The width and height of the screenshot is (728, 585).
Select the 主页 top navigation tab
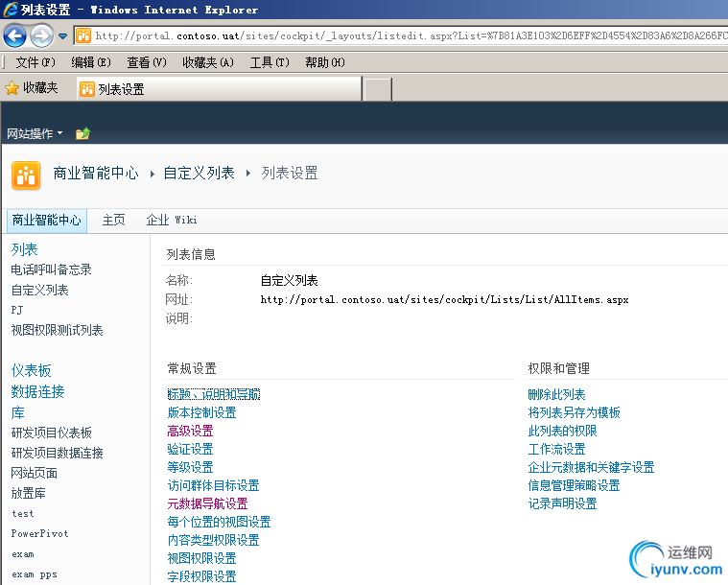click(114, 220)
